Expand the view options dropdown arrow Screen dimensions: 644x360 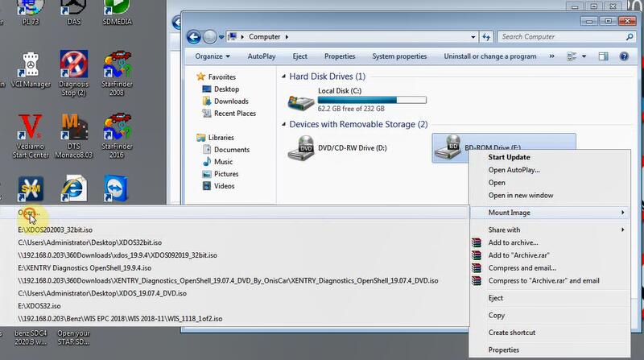click(x=584, y=56)
